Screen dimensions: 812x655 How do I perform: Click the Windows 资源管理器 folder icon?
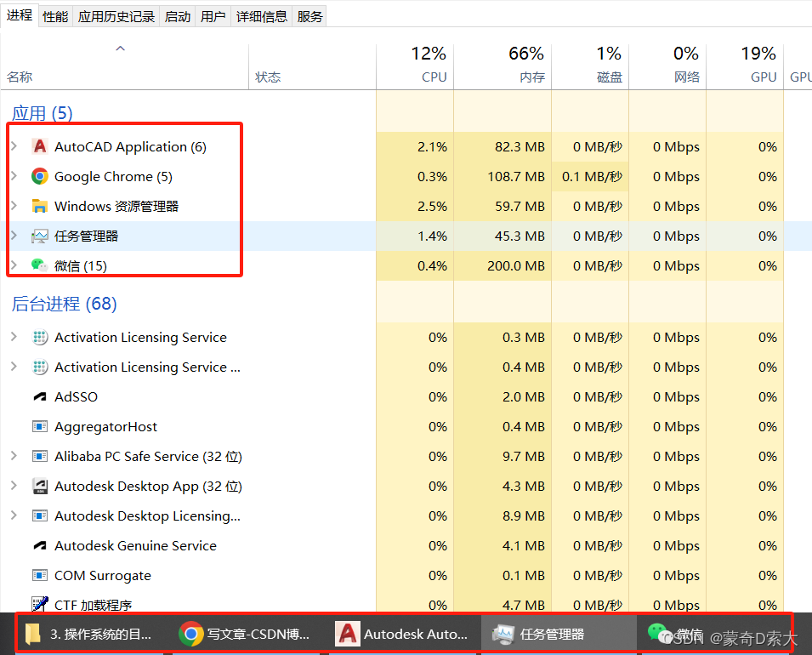click(x=40, y=206)
